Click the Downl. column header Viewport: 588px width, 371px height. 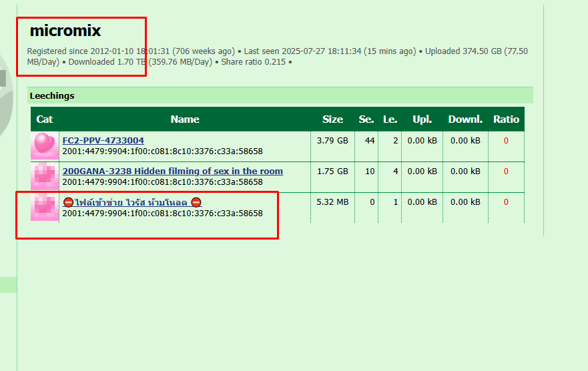coord(465,119)
